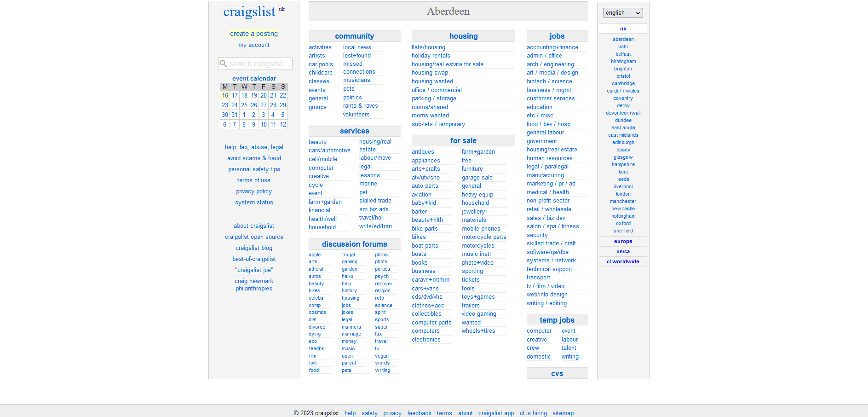Image resolution: width=868 pixels, height=417 pixels.
Task: Click create a posting
Action: [x=254, y=34]
